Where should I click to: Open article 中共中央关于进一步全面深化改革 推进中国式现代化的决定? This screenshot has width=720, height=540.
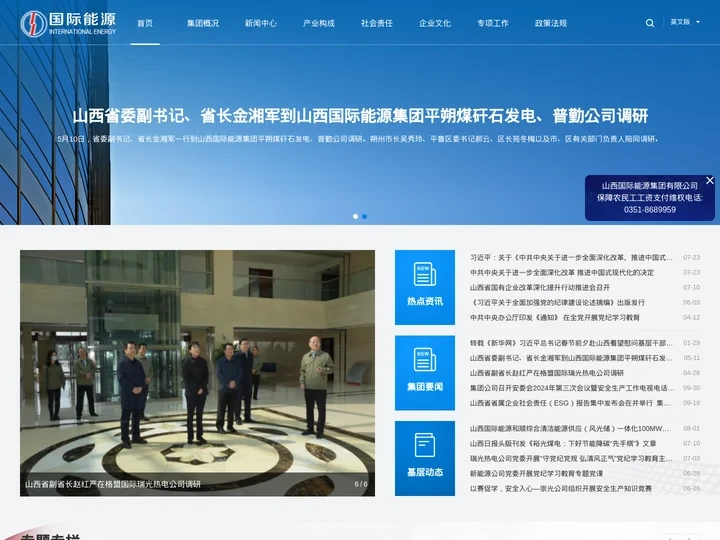[x=562, y=272]
